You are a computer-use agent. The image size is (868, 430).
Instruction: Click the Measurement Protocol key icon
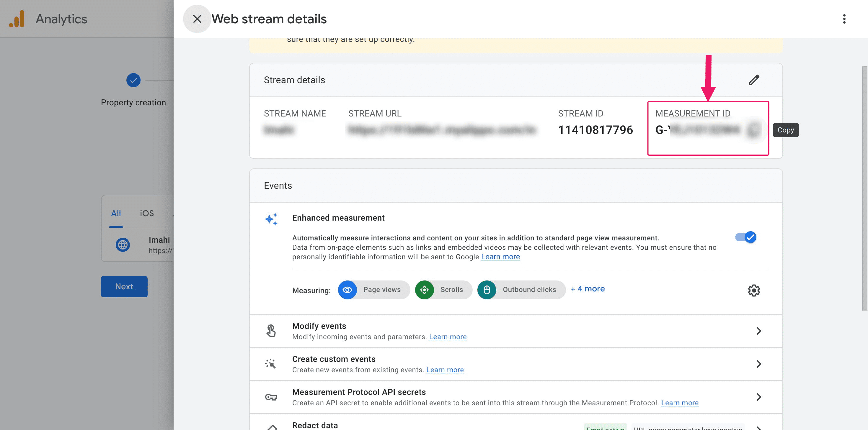(x=272, y=397)
